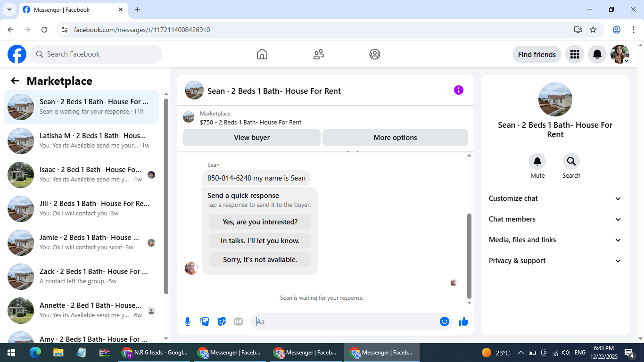644x362 pixels.
Task: Show hidden system tray icons
Action: (520, 353)
